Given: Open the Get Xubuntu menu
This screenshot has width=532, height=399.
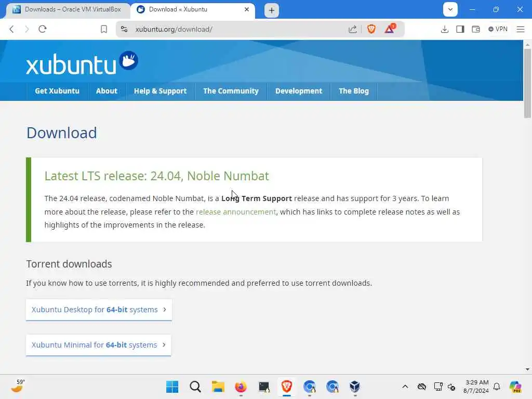Looking at the screenshot, I should (57, 91).
